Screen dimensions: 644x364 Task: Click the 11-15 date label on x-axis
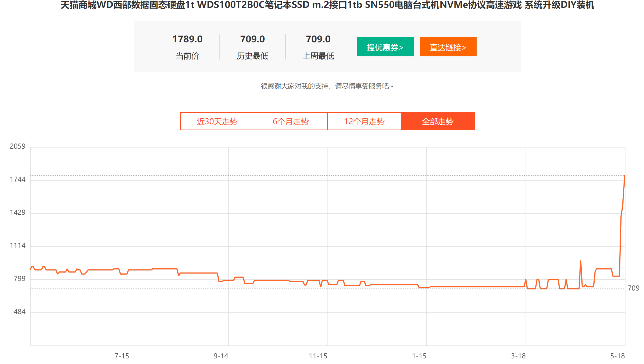(x=318, y=356)
